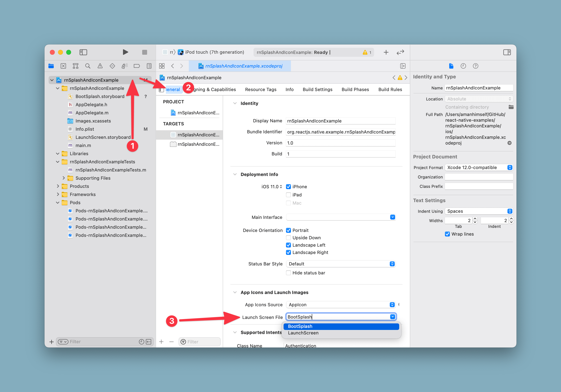Open the library plus button

point(386,52)
